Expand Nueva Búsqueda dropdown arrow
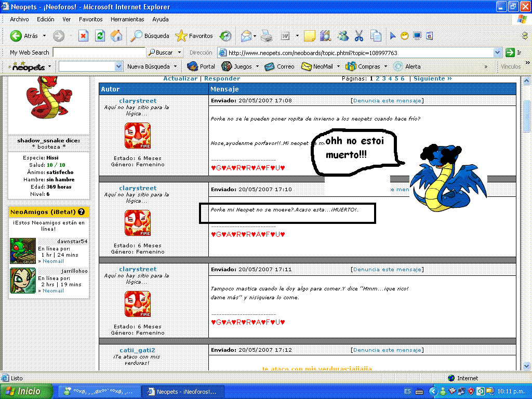 [176, 66]
